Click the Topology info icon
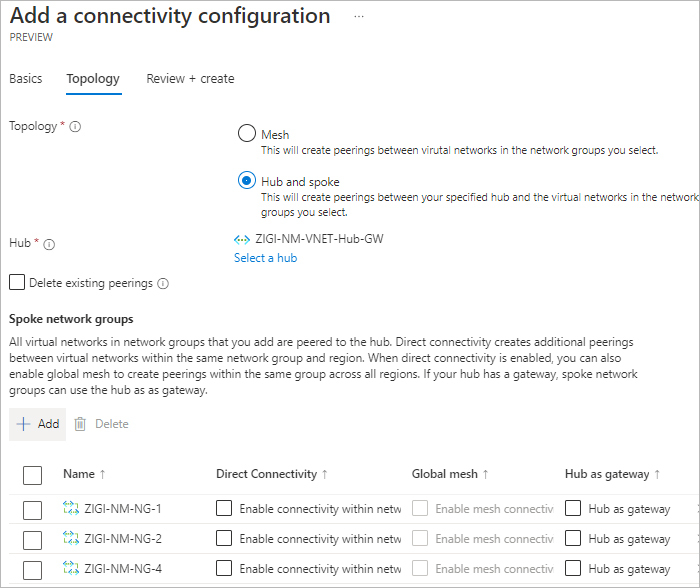 click(75, 127)
